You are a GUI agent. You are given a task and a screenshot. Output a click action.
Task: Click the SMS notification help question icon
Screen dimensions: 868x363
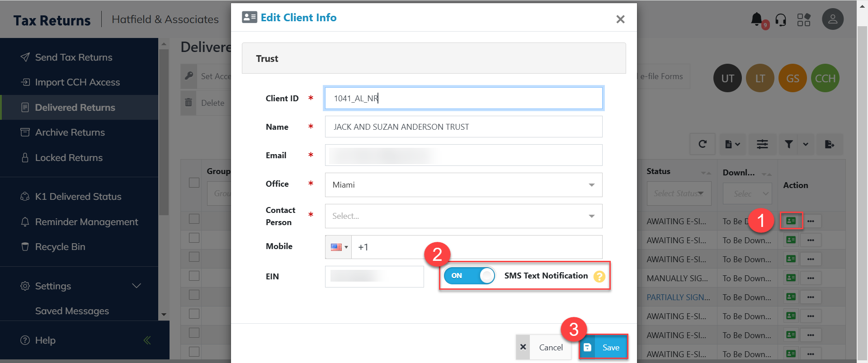tap(599, 276)
